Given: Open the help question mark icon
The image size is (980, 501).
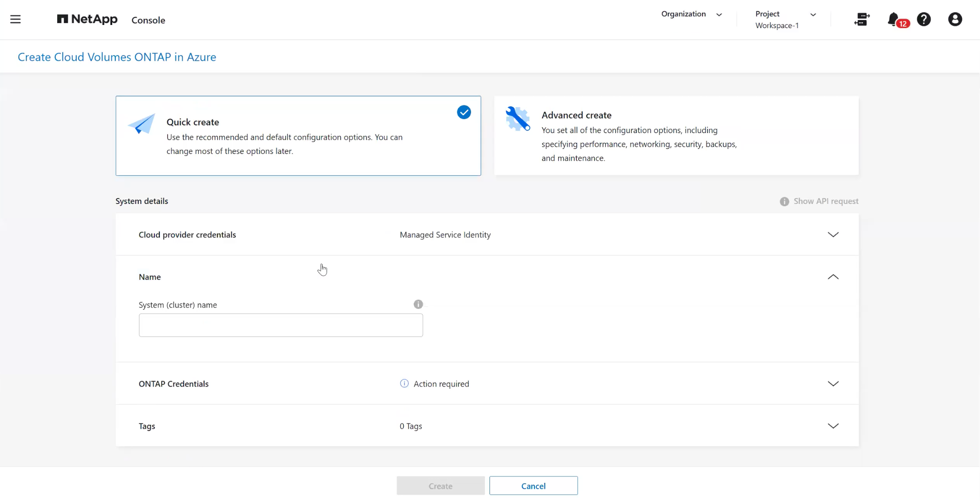Looking at the screenshot, I should [924, 19].
